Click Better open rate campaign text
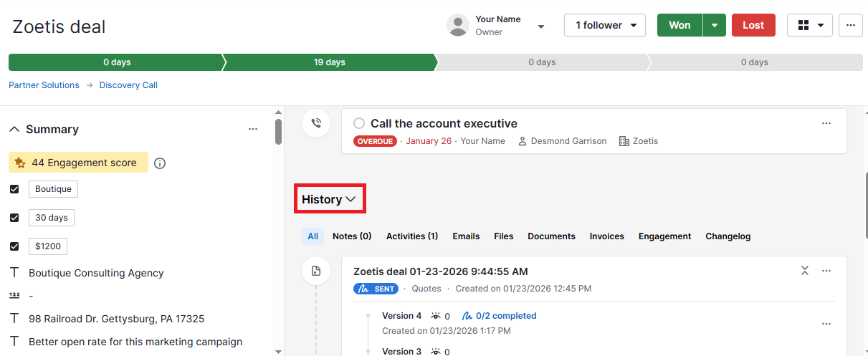The image size is (868, 356). (x=135, y=342)
